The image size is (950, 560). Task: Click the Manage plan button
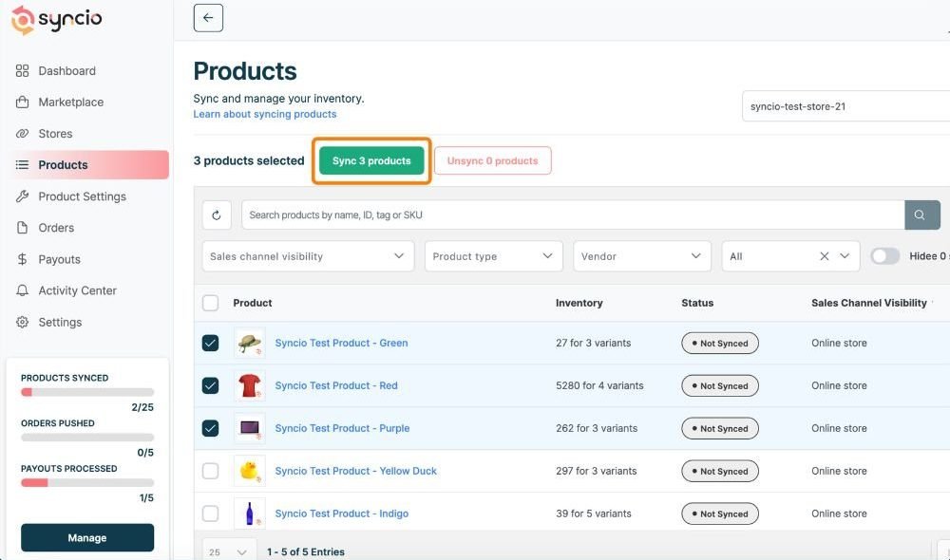[x=87, y=537]
